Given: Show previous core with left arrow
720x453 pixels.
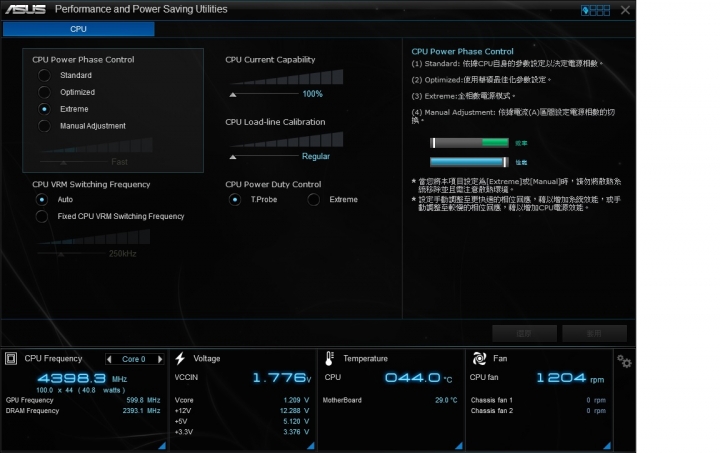Looking at the screenshot, I should 109,359.
